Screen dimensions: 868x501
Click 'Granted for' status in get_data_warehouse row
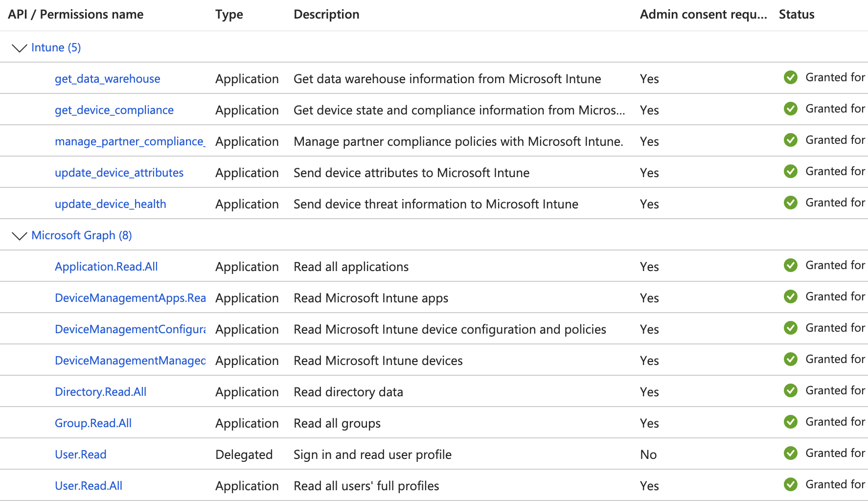(x=835, y=77)
